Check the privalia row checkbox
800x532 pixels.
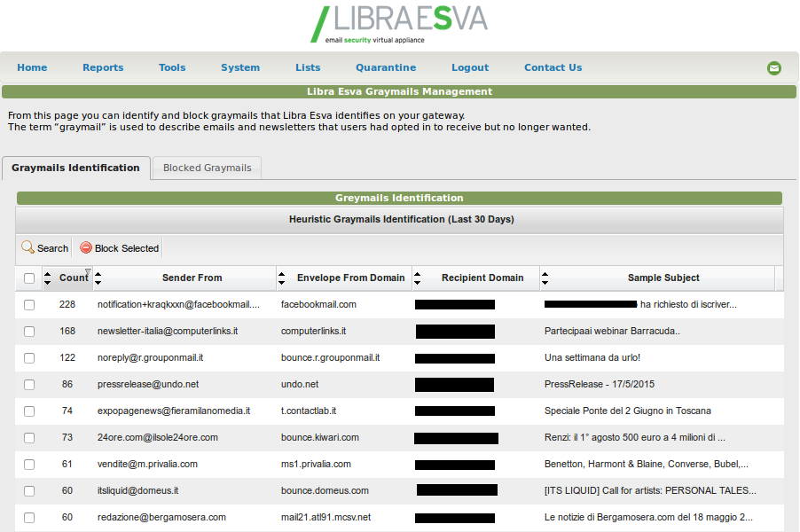tap(29, 464)
